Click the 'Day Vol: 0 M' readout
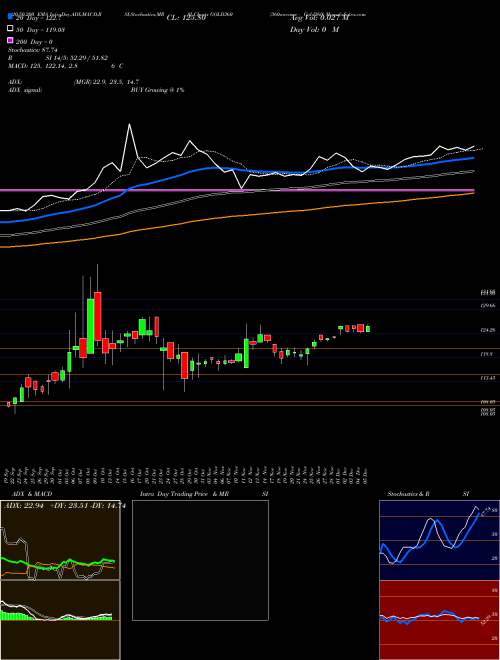500x660 pixels. point(315,30)
